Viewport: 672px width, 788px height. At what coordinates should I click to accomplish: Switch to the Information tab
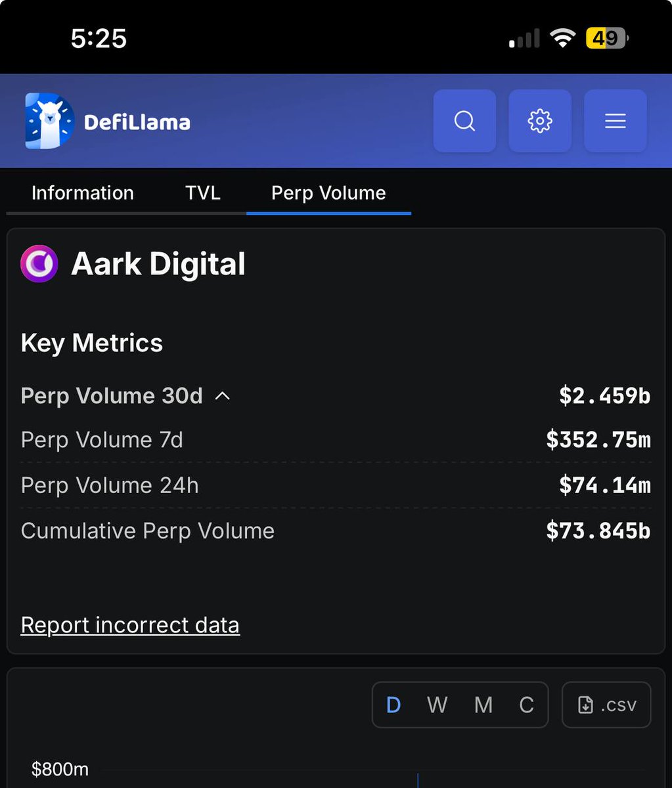tap(83, 193)
